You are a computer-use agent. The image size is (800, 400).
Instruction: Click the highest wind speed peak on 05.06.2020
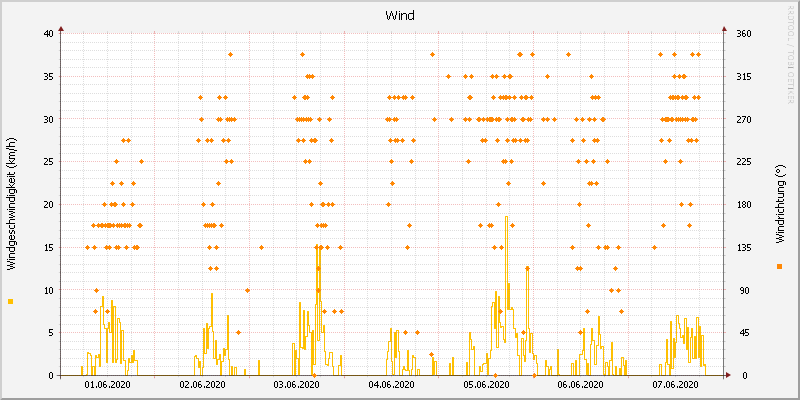(506, 217)
